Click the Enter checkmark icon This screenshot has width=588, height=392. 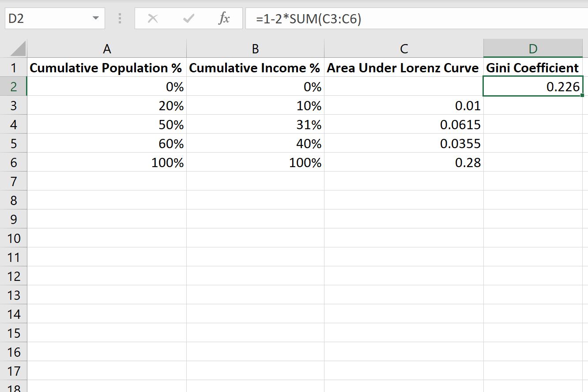188,18
